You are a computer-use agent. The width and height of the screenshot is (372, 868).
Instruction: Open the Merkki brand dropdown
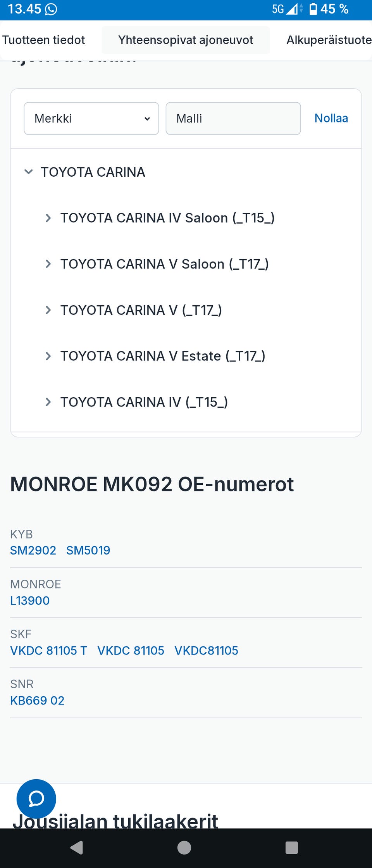[91, 119]
